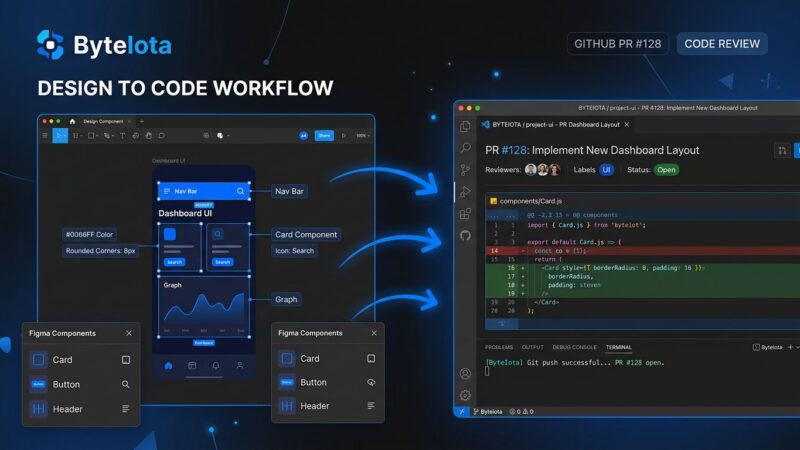Open errors and warnings count in status bar
The height and width of the screenshot is (450, 800).
[521, 411]
